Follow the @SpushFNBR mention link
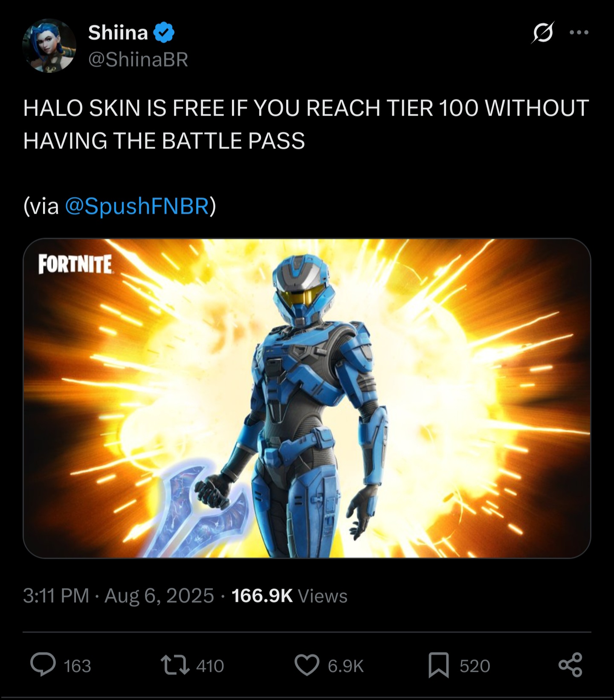Screen dimensions: 614x700 point(137,206)
